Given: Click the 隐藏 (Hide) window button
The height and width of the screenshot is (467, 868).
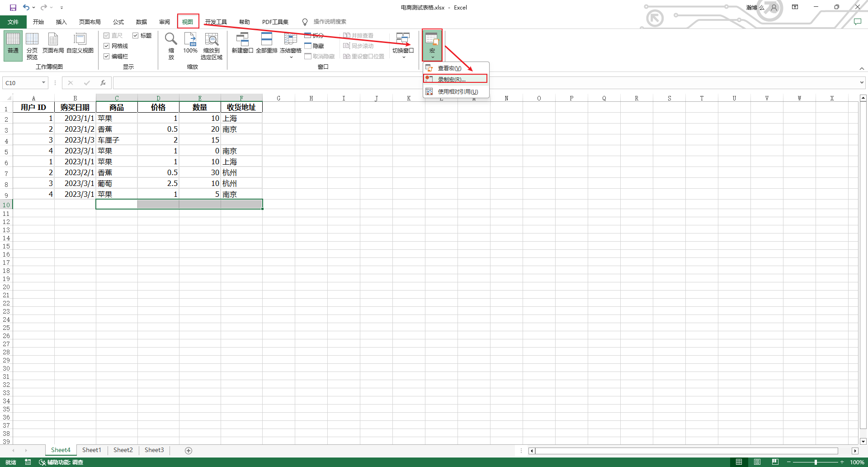Looking at the screenshot, I should tap(315, 46).
